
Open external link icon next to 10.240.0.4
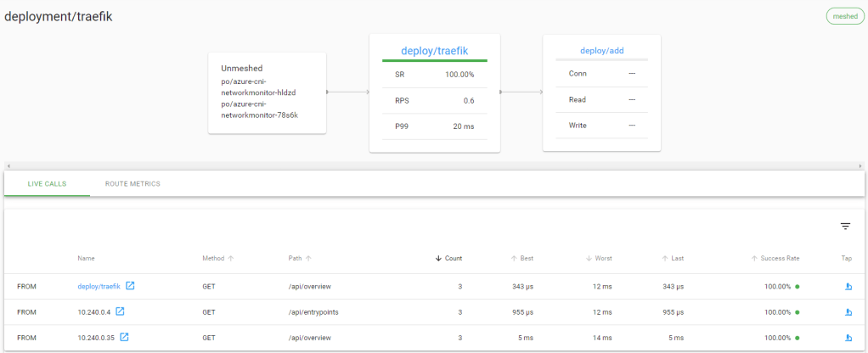click(120, 311)
